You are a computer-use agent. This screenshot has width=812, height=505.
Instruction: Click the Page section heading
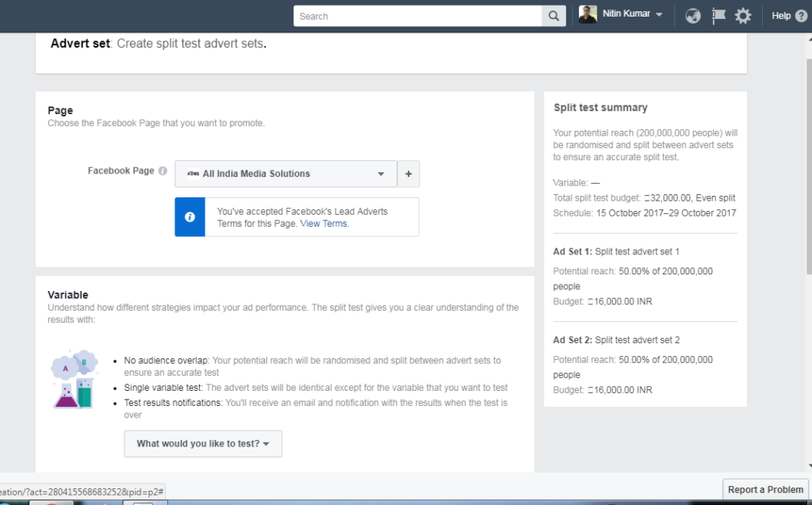[x=60, y=110]
